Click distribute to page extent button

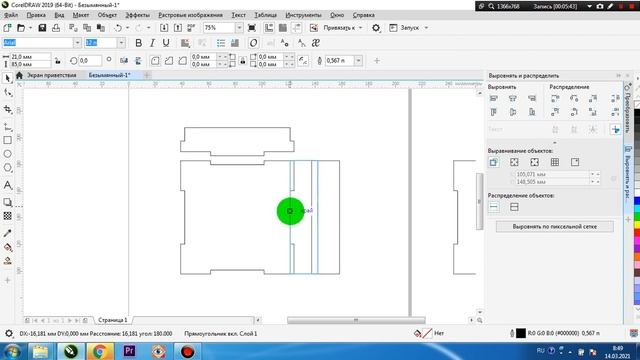[514, 207]
